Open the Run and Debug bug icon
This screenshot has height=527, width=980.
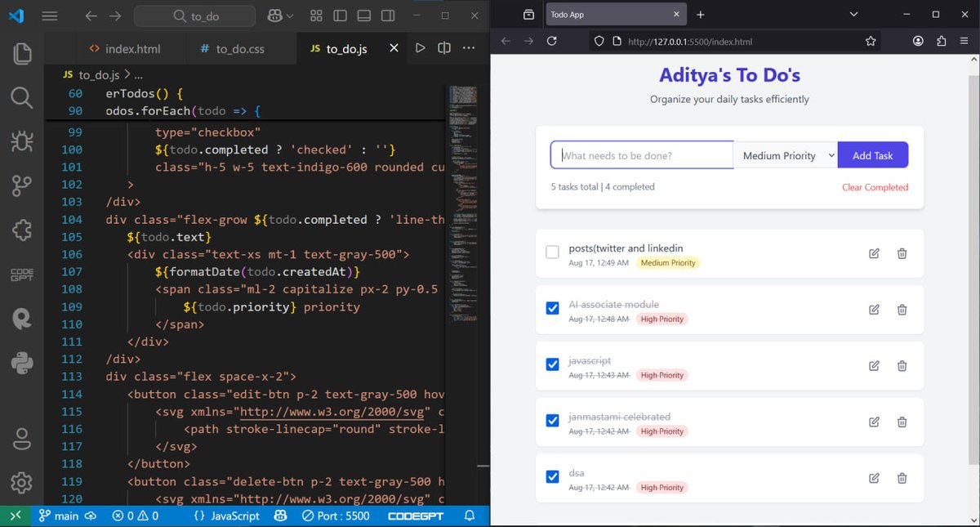tap(22, 142)
